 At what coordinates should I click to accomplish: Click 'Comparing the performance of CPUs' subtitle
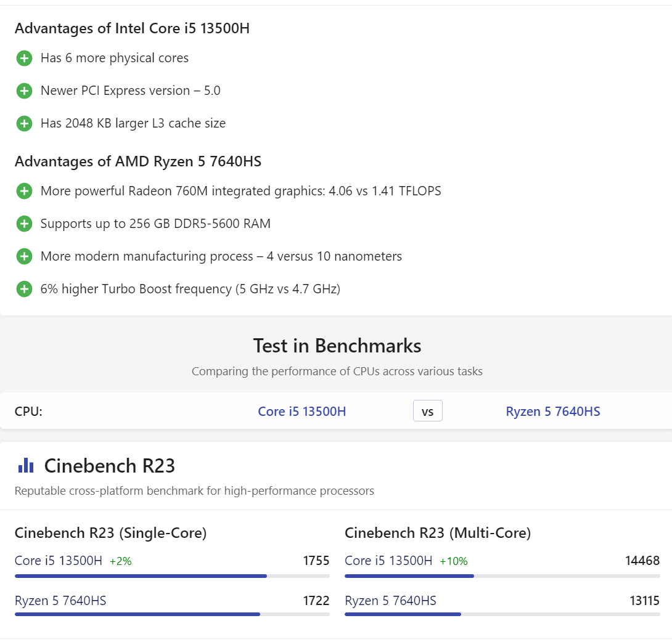pyautogui.click(x=337, y=372)
